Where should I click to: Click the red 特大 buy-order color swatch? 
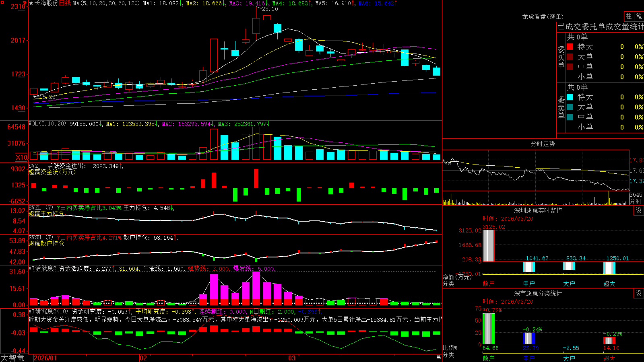tap(570, 47)
